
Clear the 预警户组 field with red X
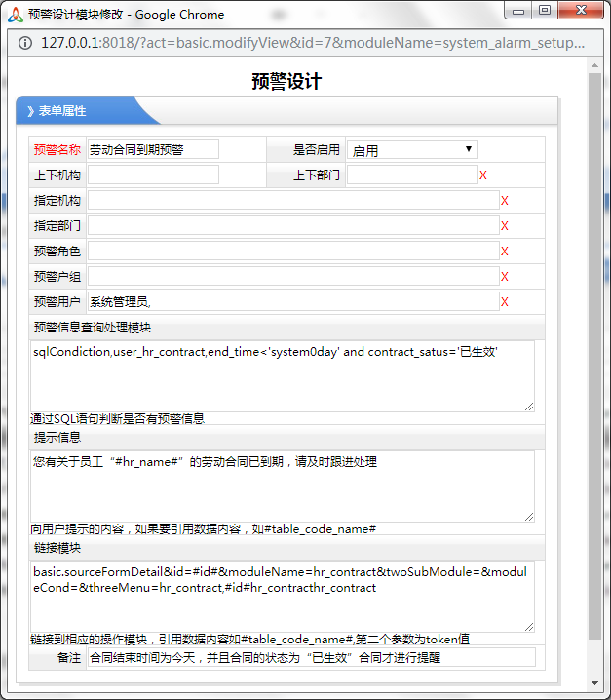pos(505,277)
